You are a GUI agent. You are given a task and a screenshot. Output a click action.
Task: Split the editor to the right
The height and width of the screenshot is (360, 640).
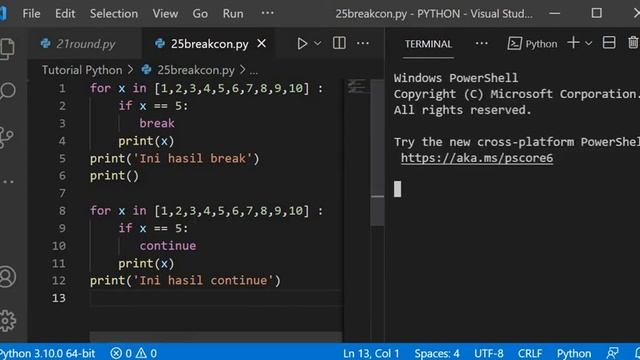tap(339, 43)
